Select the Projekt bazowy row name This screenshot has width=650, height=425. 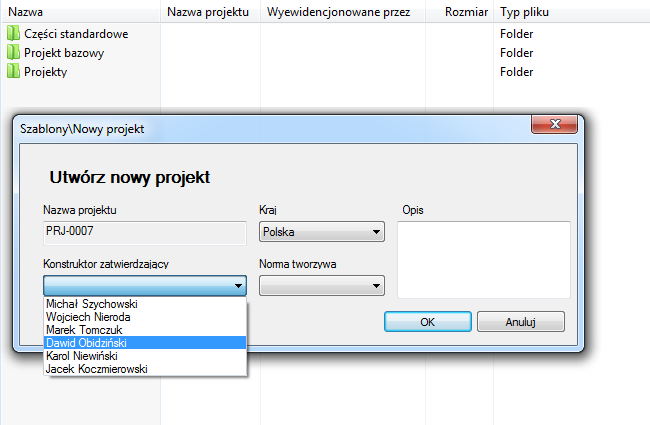click(x=64, y=53)
